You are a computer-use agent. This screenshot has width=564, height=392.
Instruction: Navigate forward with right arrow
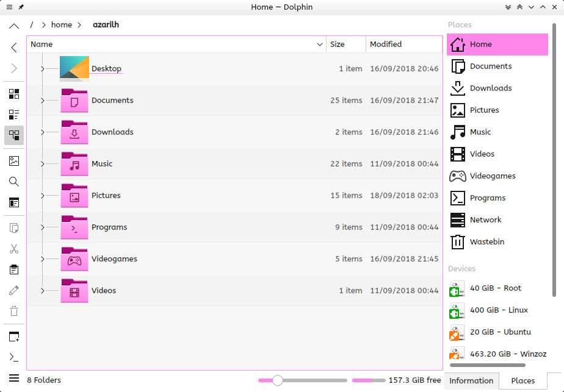[14, 68]
